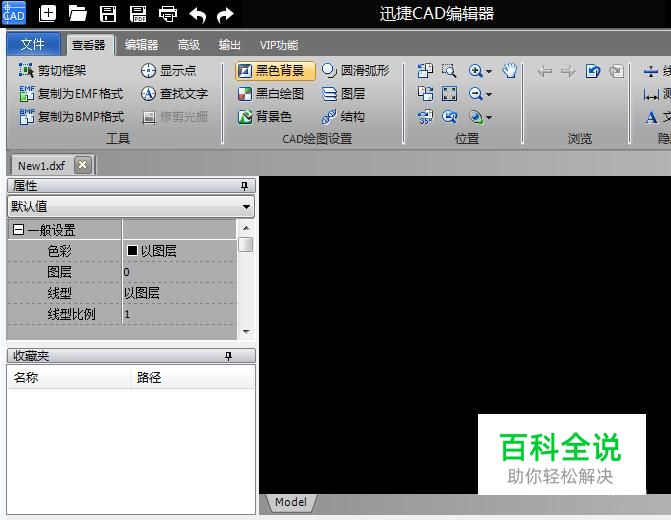Click the zoom out magnifier icon
The image size is (671, 520).
(475, 94)
